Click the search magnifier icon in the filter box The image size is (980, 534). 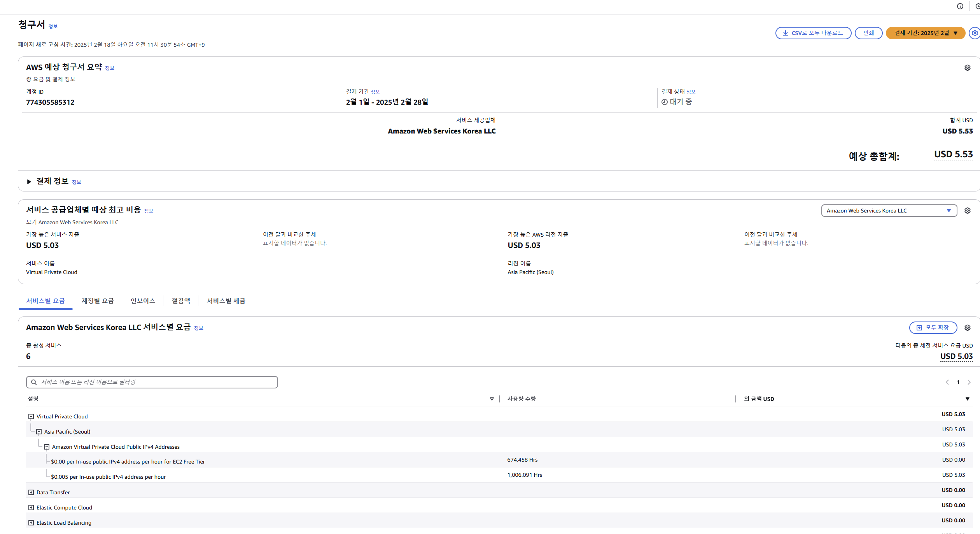(x=34, y=382)
